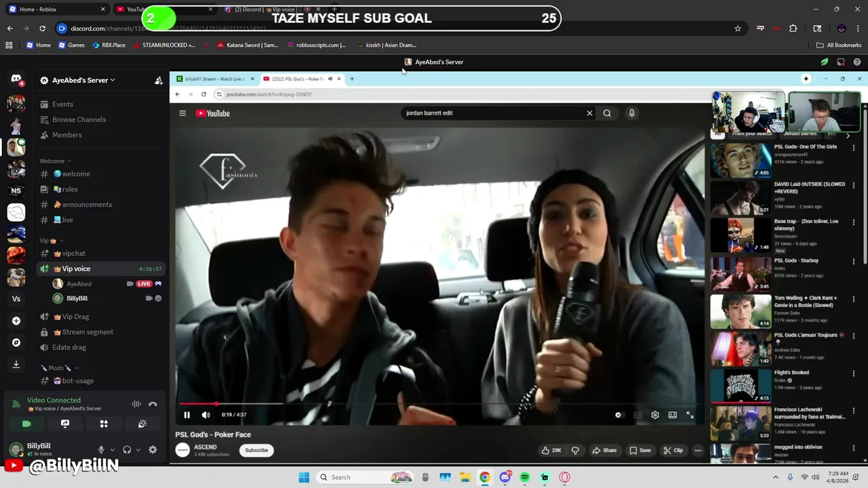Open the Discord soundboard icon
Screen dimensions: 868x488
[x=142, y=424]
